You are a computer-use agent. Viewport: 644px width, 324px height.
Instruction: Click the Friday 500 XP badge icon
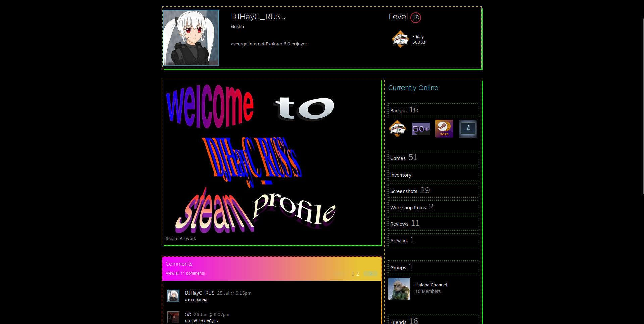pyautogui.click(x=400, y=39)
